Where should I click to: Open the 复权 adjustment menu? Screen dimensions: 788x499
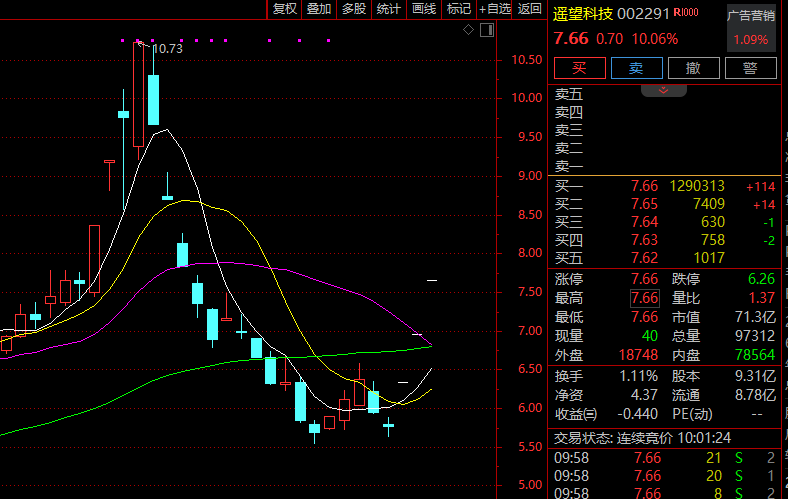(x=284, y=9)
